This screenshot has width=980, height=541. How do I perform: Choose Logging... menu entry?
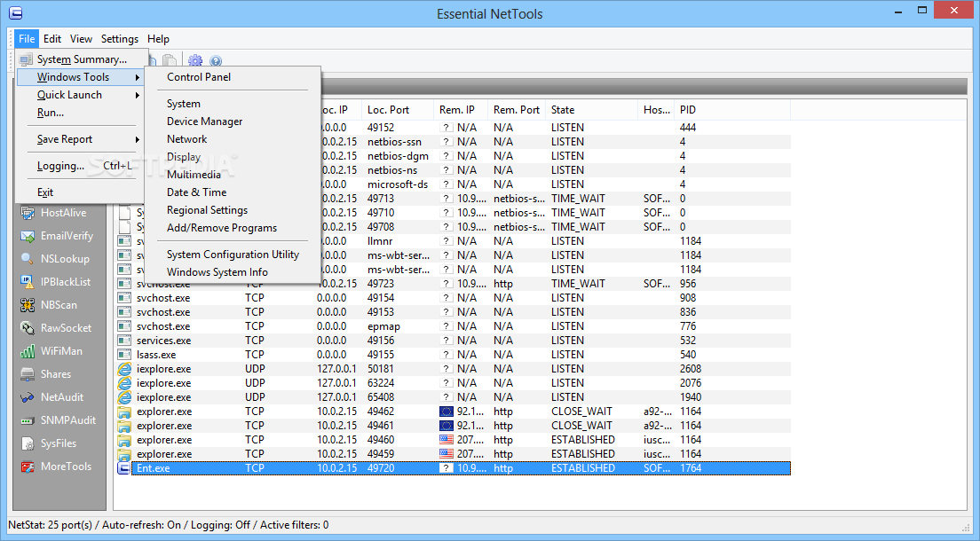point(82,166)
